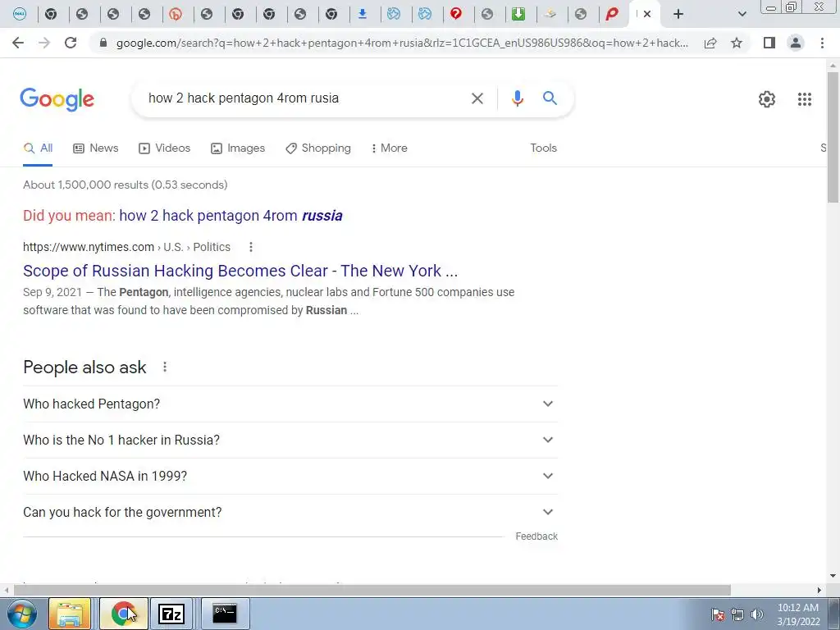The width and height of the screenshot is (840, 630).
Task: Expand the tab search dropdown arrow
Action: click(742, 14)
